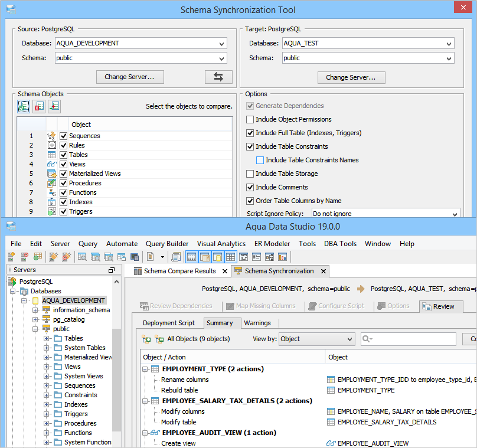Uncheck the Triggers object checkbox

coord(63,211)
